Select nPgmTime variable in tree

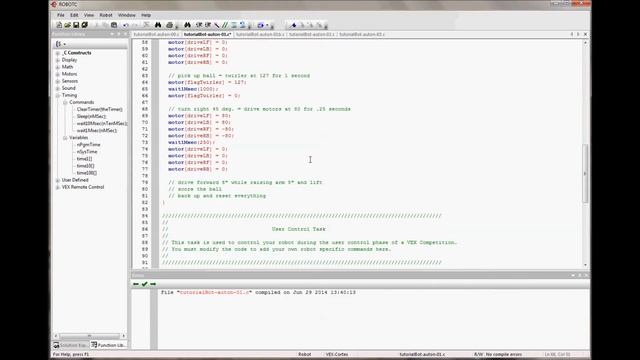(x=89, y=144)
